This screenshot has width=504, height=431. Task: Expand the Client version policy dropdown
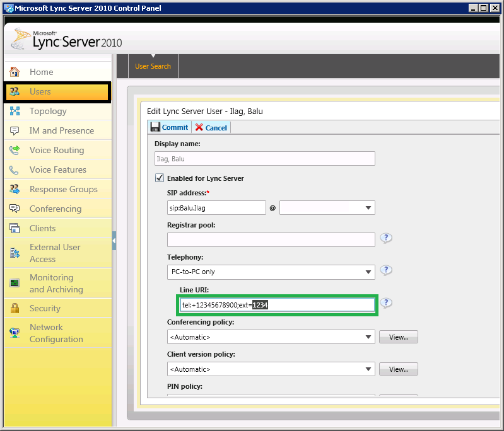click(x=368, y=369)
